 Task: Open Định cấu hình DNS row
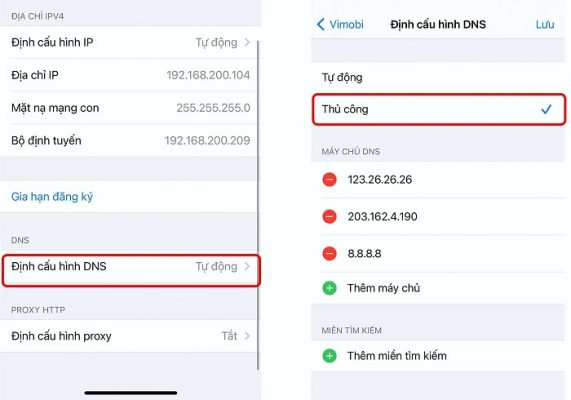(x=131, y=270)
